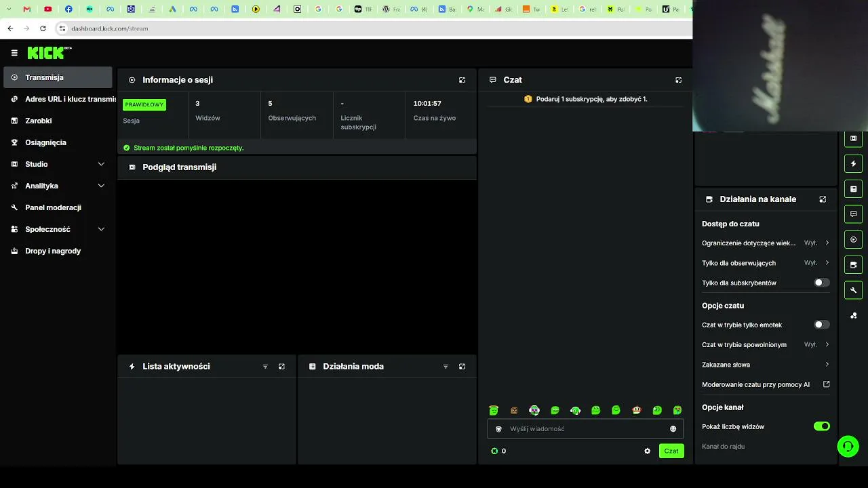The width and height of the screenshot is (868, 488).
Task: Switch to the Facebook browser tab
Action: coord(68,9)
